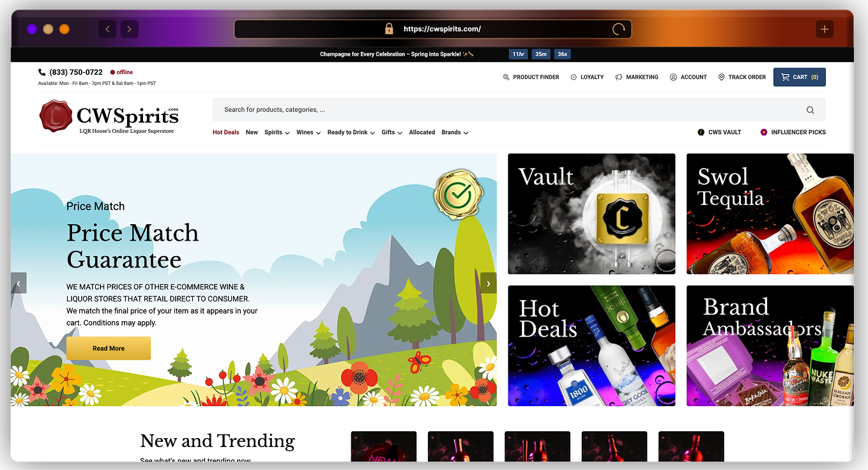The height and width of the screenshot is (470, 868).
Task: Open the Swol Tequila promo tile
Action: pyautogui.click(x=770, y=214)
